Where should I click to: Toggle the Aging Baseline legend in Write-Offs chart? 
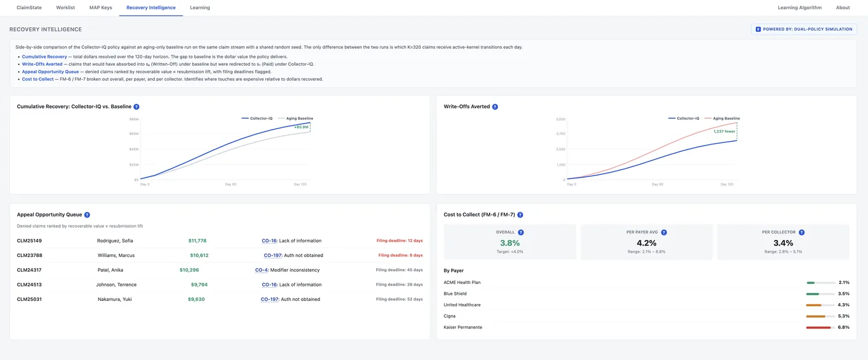pyautogui.click(x=722, y=118)
